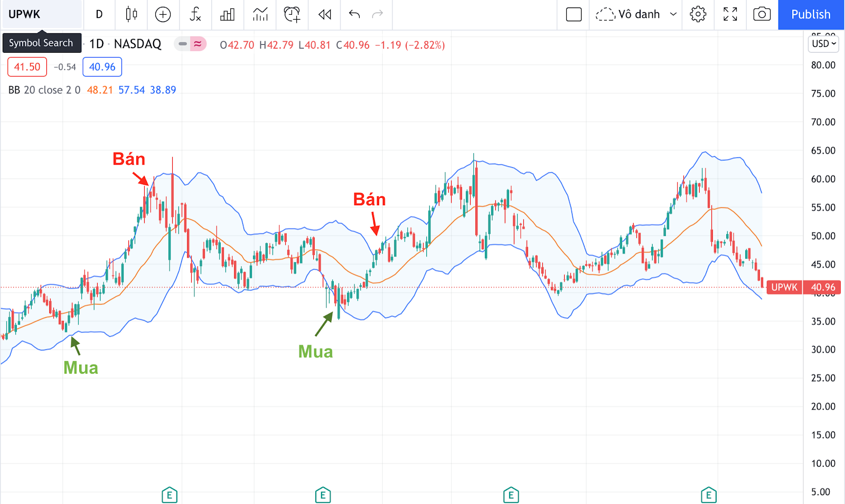Click the Publish button
The height and width of the screenshot is (504, 845).
[811, 14]
